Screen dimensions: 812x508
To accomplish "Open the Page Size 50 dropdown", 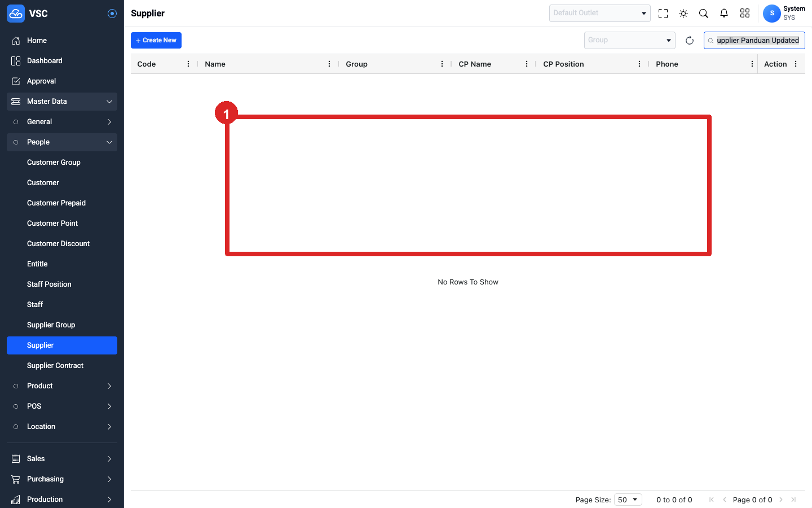I will [x=628, y=500].
